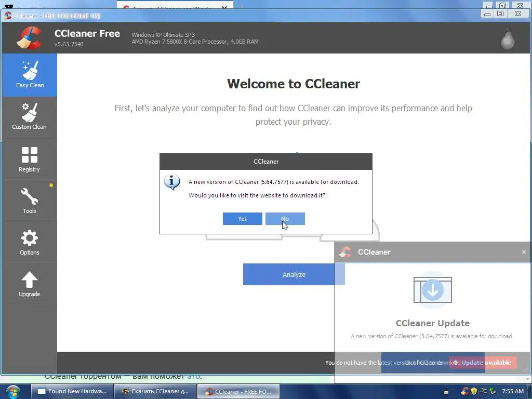Click the security shield tray icon

click(x=474, y=391)
